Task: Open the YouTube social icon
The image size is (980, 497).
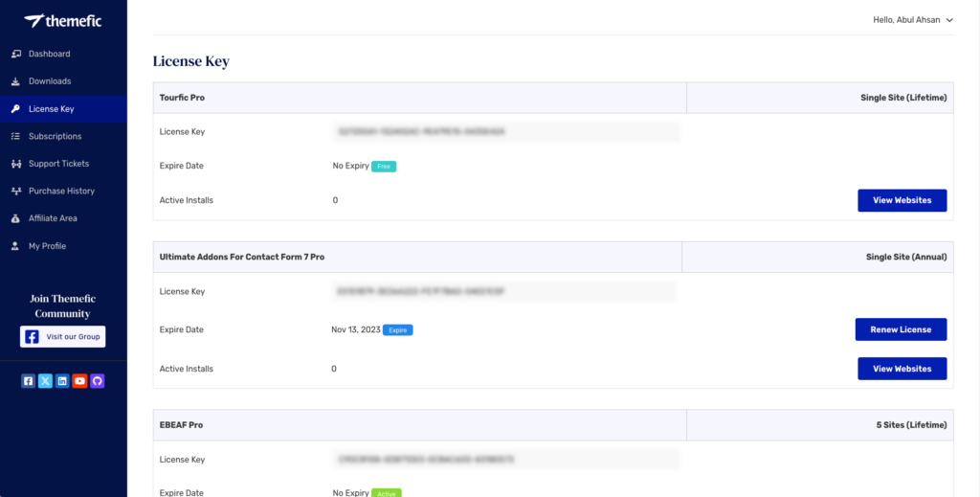Action: pyautogui.click(x=79, y=381)
